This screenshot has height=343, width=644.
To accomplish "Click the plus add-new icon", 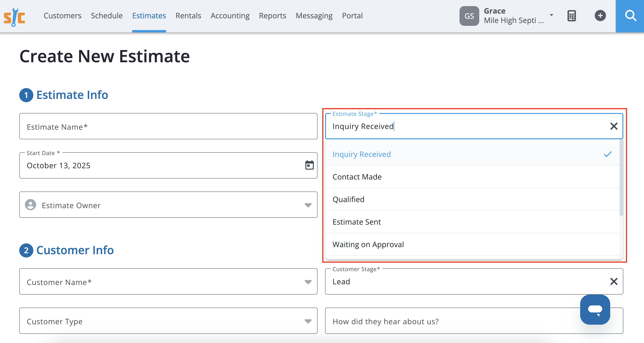I will [600, 16].
